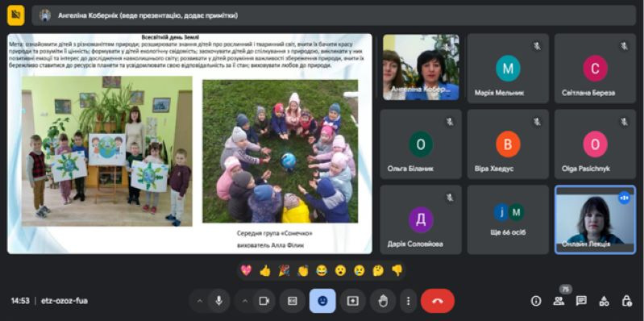The width and height of the screenshot is (644, 321).
Task: Send the party popper reaction
Action: [x=285, y=270]
